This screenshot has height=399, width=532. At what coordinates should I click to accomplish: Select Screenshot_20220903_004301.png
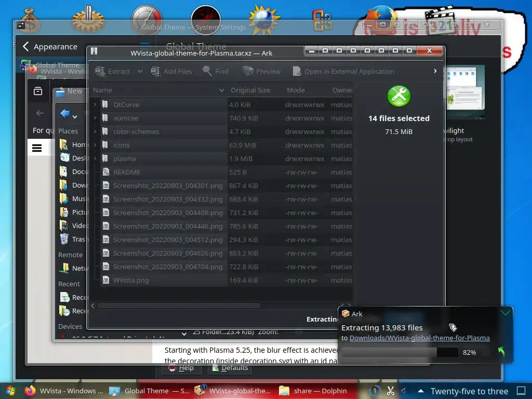pos(222,185)
